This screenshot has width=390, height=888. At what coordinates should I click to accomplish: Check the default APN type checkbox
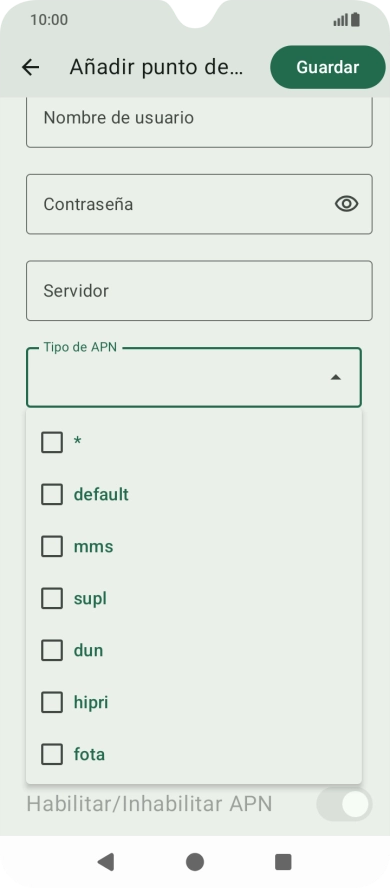(x=52, y=494)
